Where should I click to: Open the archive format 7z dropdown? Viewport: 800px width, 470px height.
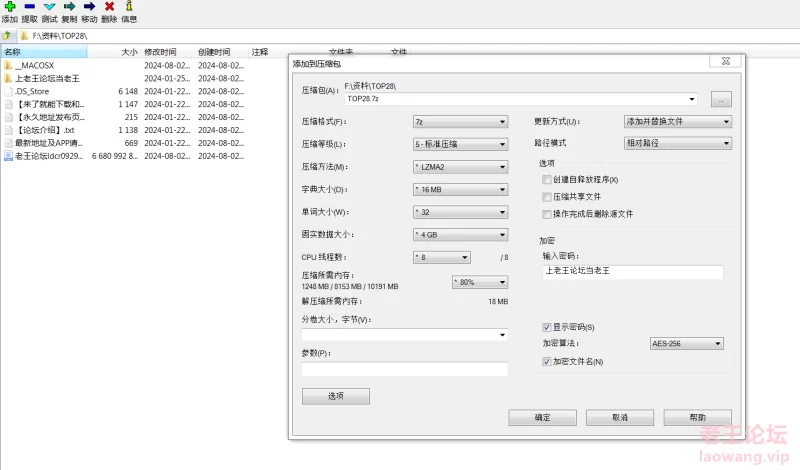point(460,122)
